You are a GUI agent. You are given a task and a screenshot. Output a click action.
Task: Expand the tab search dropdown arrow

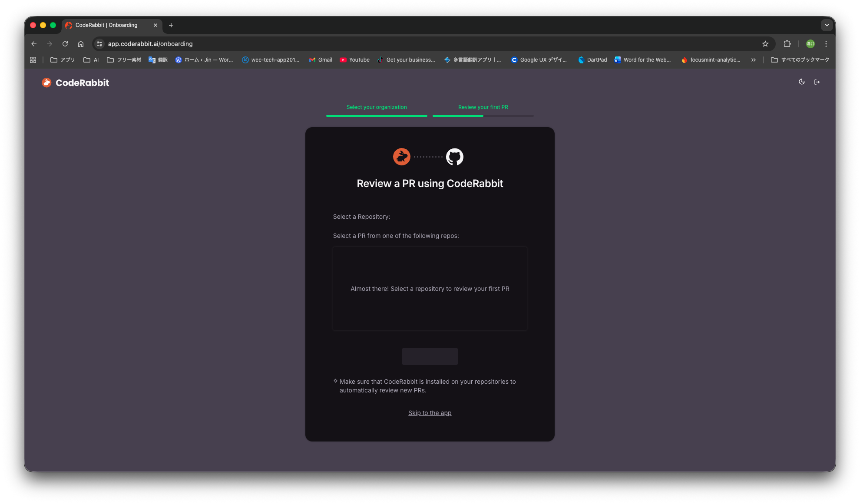(x=827, y=25)
